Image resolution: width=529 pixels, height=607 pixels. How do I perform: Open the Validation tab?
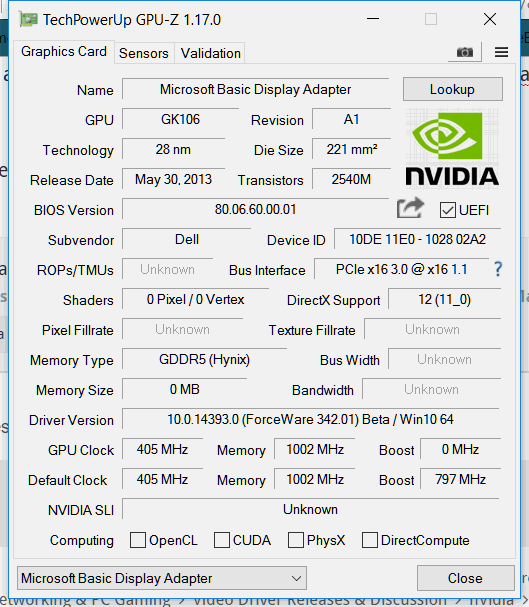tap(211, 53)
